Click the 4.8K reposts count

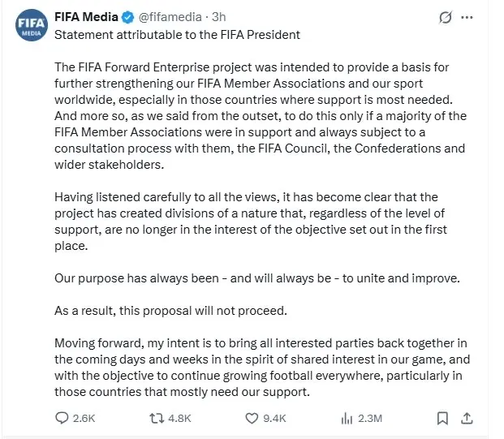coord(179,419)
